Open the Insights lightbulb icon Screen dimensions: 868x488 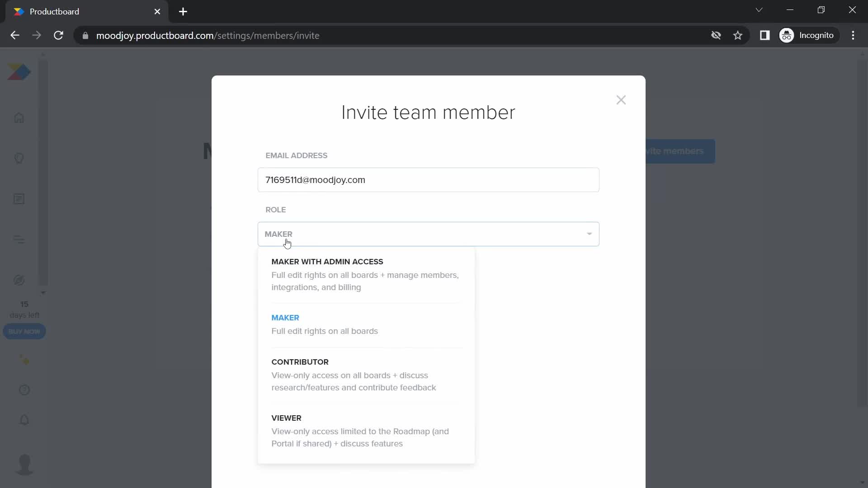point(19,159)
